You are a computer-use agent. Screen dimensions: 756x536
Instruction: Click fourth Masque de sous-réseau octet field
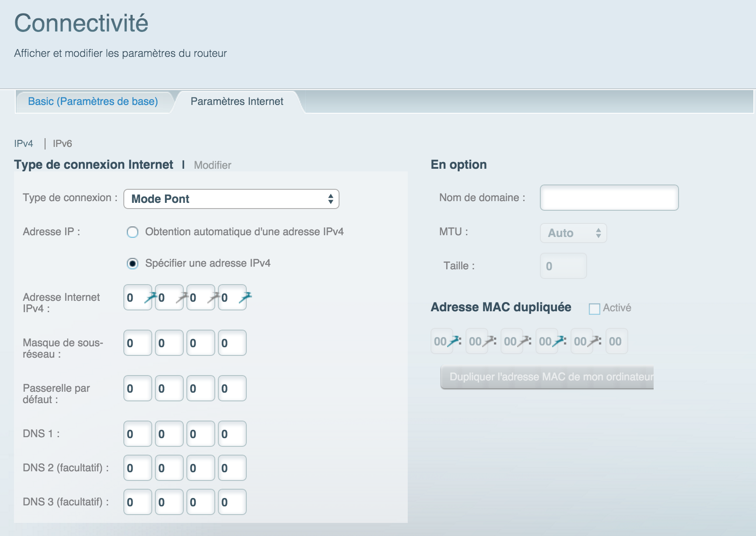(232, 343)
